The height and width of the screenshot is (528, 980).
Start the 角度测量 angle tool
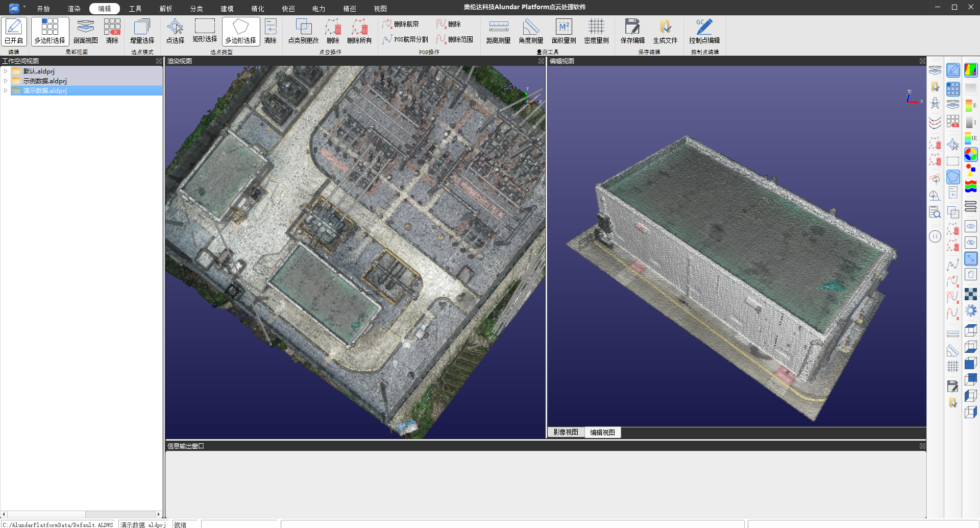[x=531, y=32]
